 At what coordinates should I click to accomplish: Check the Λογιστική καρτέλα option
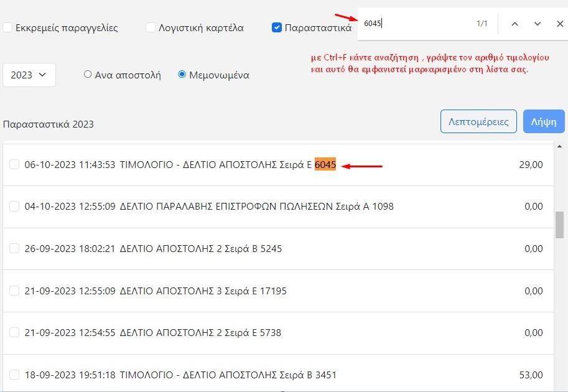coord(151,27)
